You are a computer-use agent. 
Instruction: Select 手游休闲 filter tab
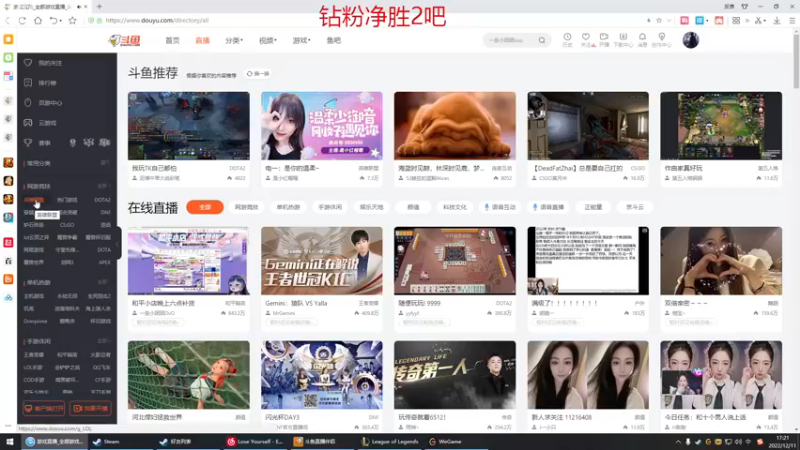(330, 207)
